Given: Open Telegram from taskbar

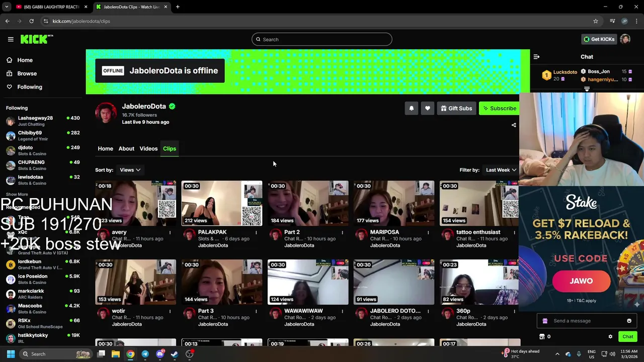Looking at the screenshot, I should tap(145, 354).
